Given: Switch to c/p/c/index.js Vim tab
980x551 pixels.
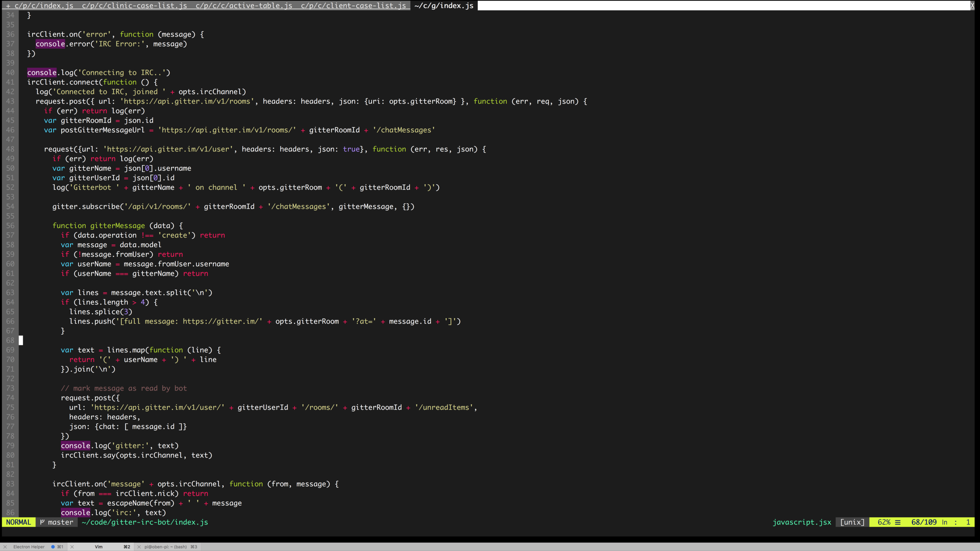Looking at the screenshot, I should tap(44, 6).
